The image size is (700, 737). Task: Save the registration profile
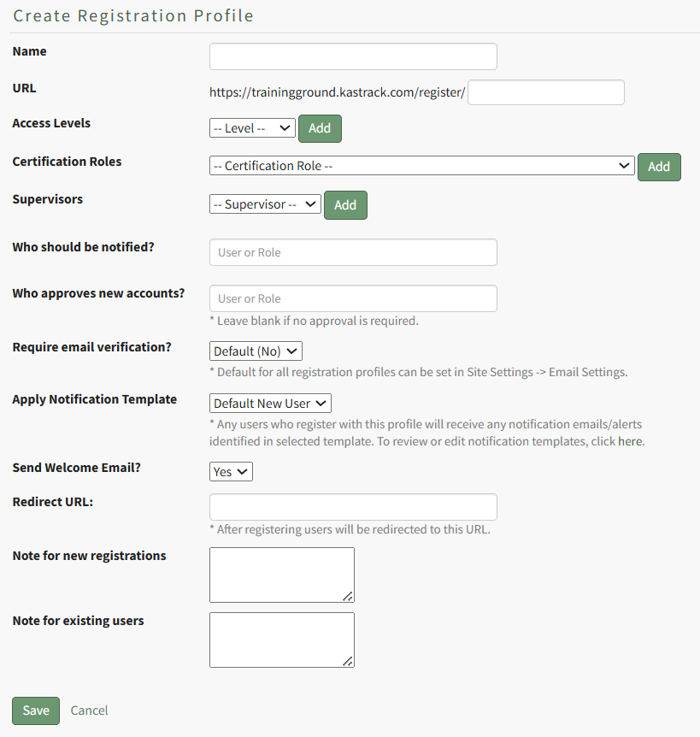click(36, 710)
